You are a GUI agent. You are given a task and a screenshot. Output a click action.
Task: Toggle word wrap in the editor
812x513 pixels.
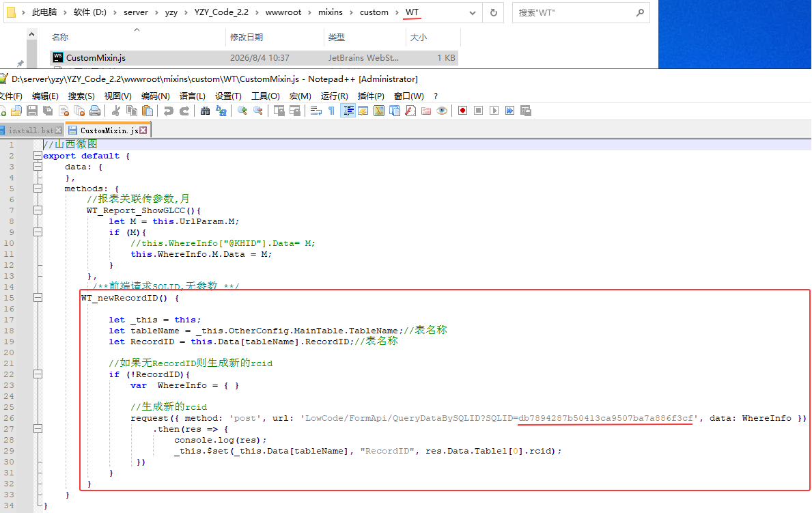(316, 111)
